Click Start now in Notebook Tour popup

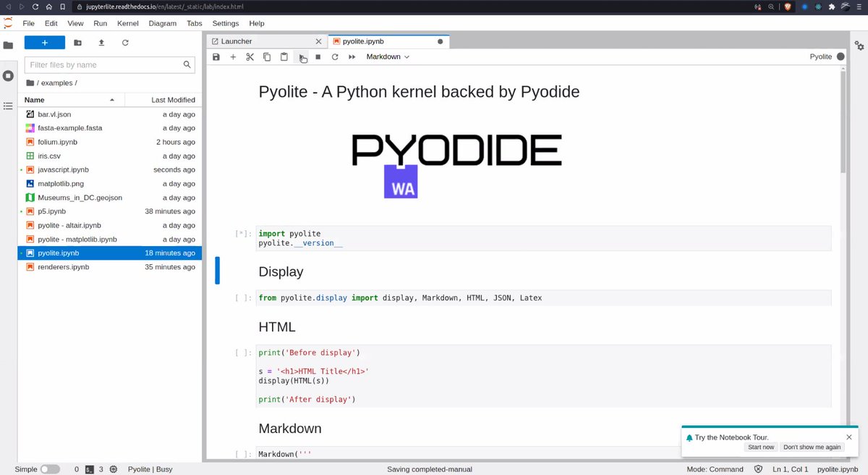click(761, 447)
